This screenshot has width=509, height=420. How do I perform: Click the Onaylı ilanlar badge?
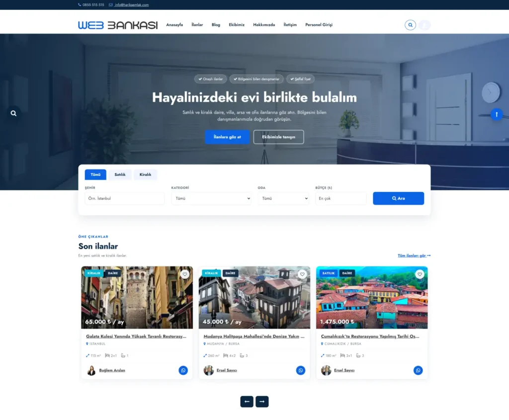210,79
